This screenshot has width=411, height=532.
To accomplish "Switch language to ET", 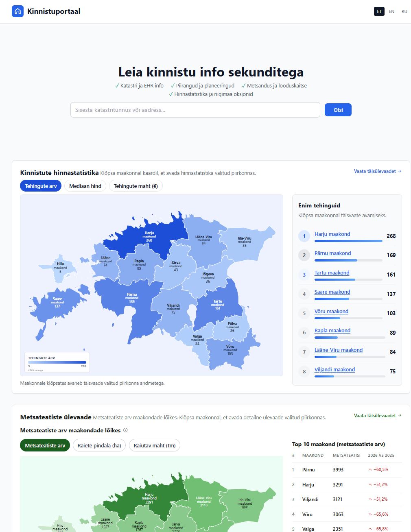I will [379, 11].
